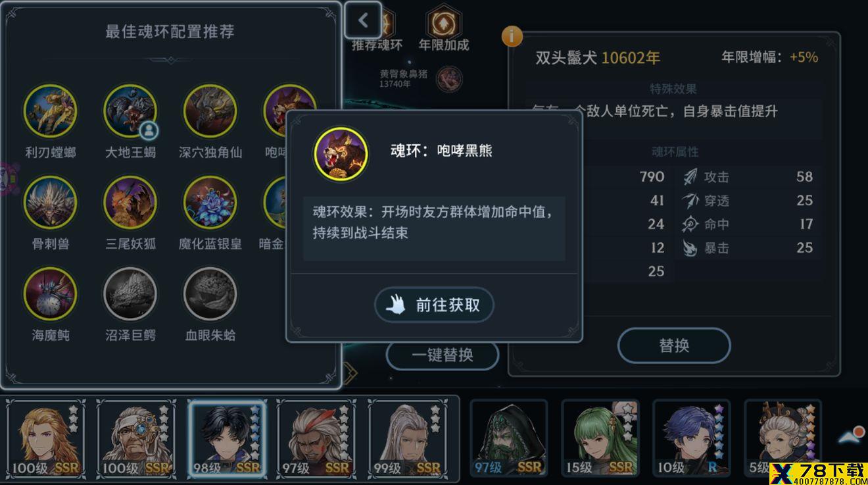The height and width of the screenshot is (485, 868).
Task: Select the 海魔鲀 soul ring icon
Action: 50,294
